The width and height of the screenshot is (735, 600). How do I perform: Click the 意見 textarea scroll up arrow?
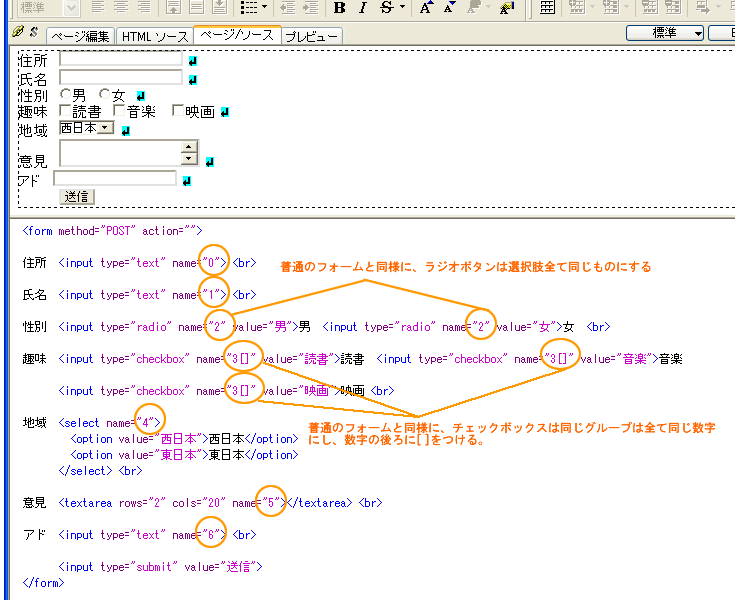pos(189,146)
